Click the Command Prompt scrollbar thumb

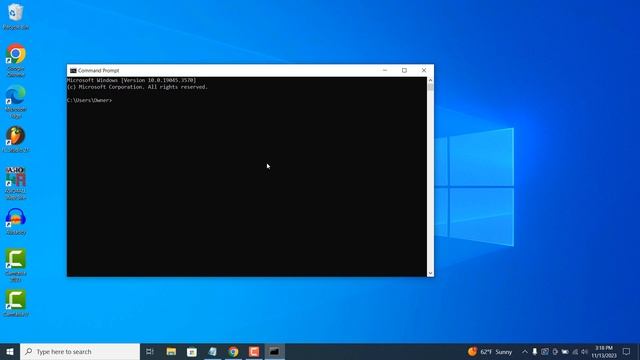430,87
